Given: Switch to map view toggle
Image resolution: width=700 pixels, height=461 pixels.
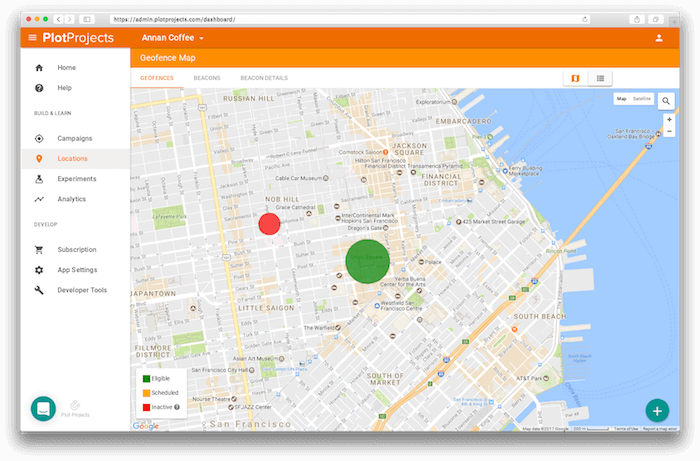Looking at the screenshot, I should [x=575, y=79].
